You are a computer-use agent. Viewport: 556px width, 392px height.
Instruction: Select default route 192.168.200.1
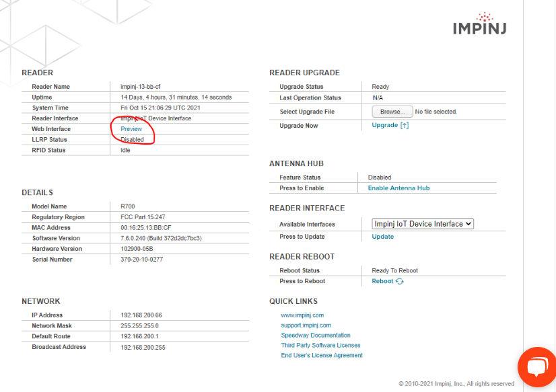pos(139,336)
